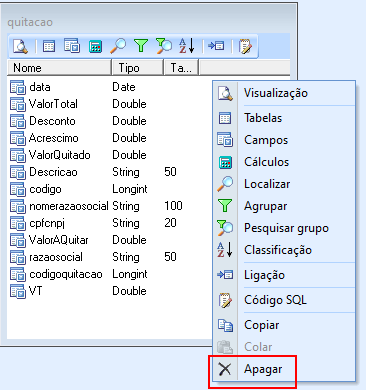Click the field icon beside razaosocial
This screenshot has height=390, width=366.
(18, 258)
